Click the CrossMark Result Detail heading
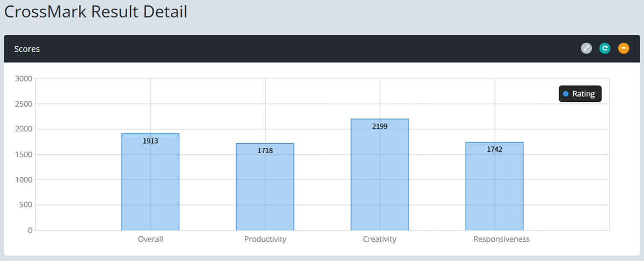This screenshot has height=261, width=644. 96,12
